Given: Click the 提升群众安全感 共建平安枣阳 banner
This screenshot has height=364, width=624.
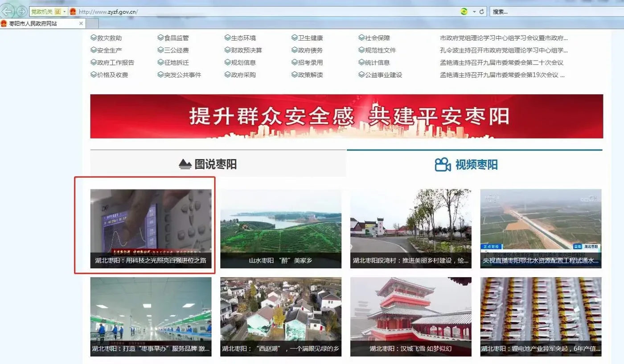Looking at the screenshot, I should 346,116.
